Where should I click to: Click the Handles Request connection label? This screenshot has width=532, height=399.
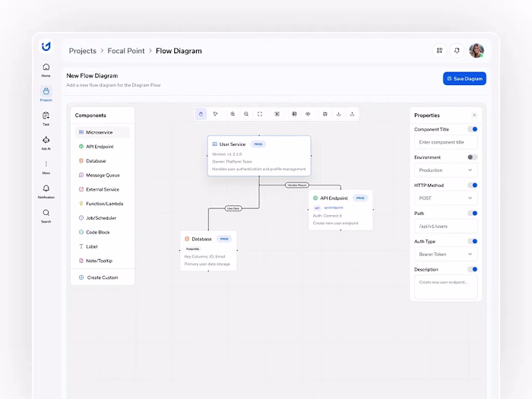297,185
